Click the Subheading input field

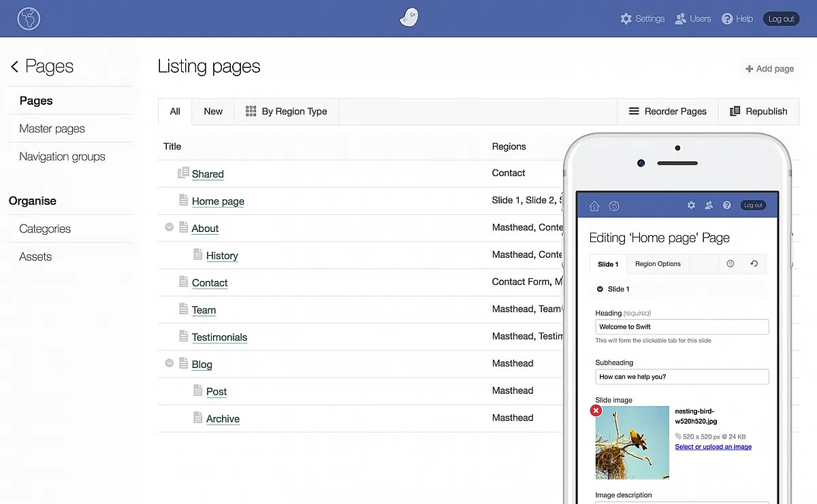682,376
